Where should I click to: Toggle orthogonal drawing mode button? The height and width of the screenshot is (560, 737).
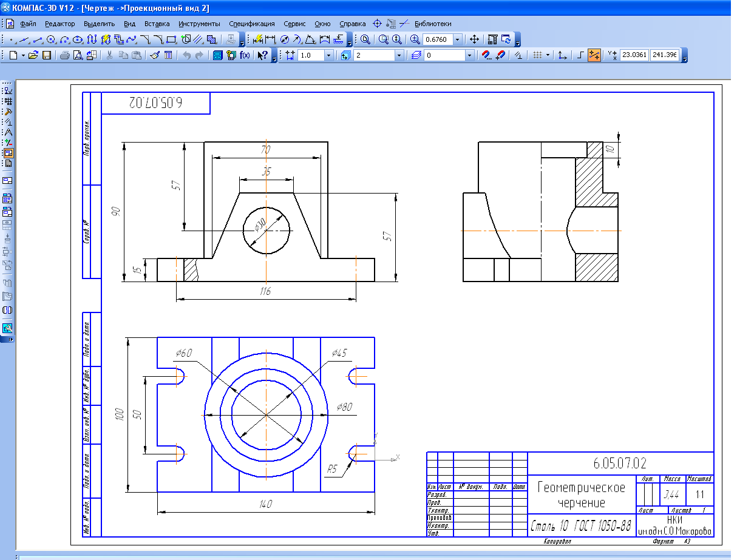tap(581, 55)
